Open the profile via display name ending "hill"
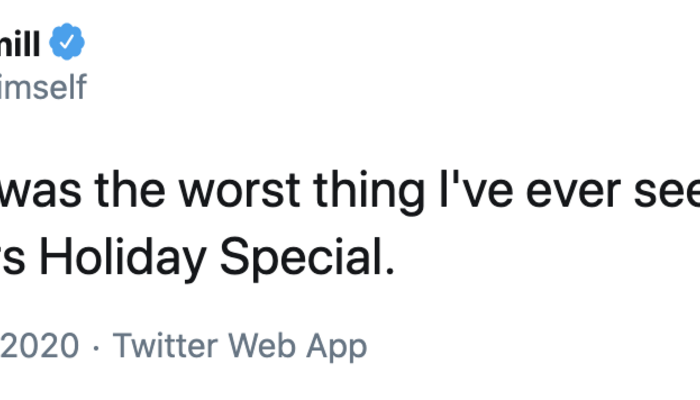This screenshot has height=400, width=700. [x=22, y=42]
